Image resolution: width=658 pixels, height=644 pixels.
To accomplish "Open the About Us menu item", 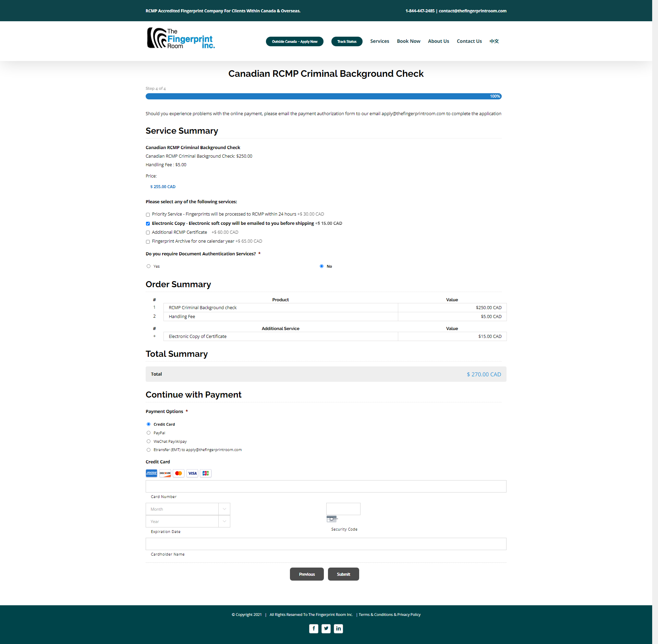I will (438, 41).
